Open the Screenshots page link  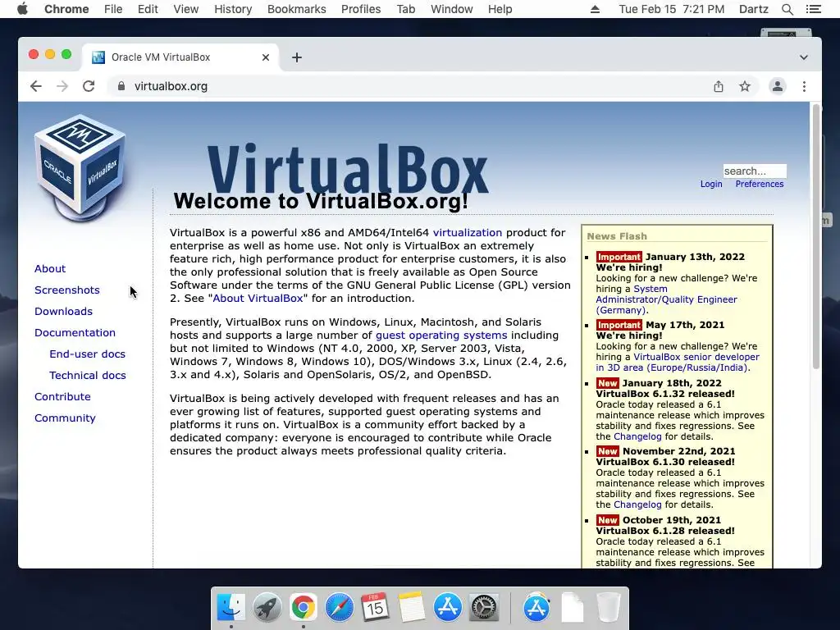(x=67, y=290)
